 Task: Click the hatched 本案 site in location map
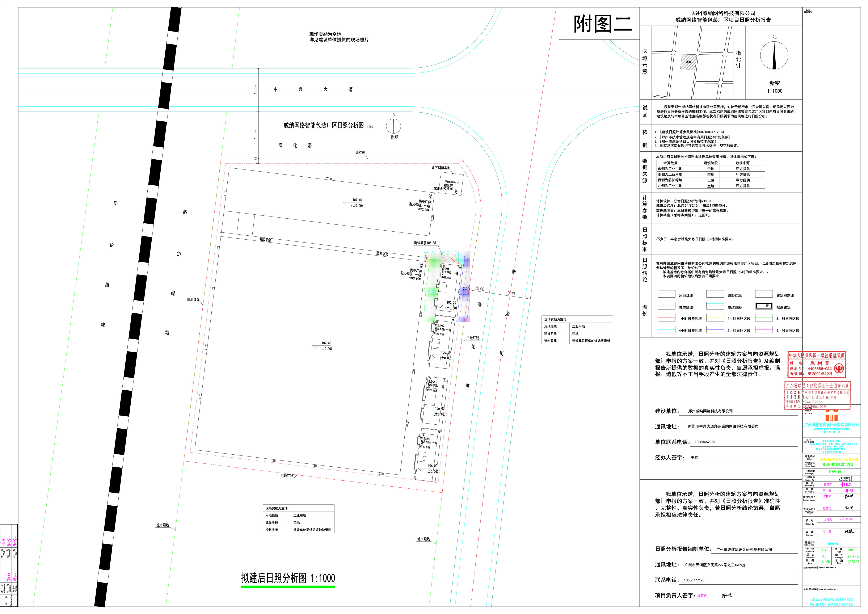point(688,62)
